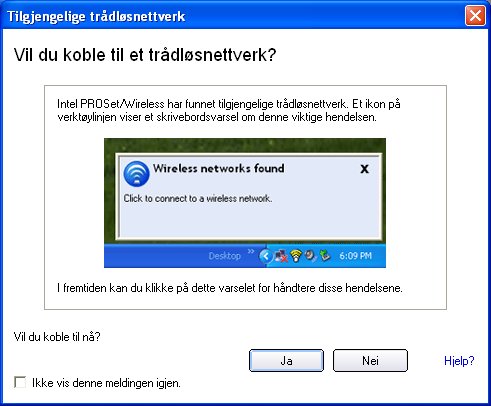Screen dimensions: 491x406
Task: Click the Tilgjengelige trådløsnettverk title bar
Action: click(x=233, y=16)
